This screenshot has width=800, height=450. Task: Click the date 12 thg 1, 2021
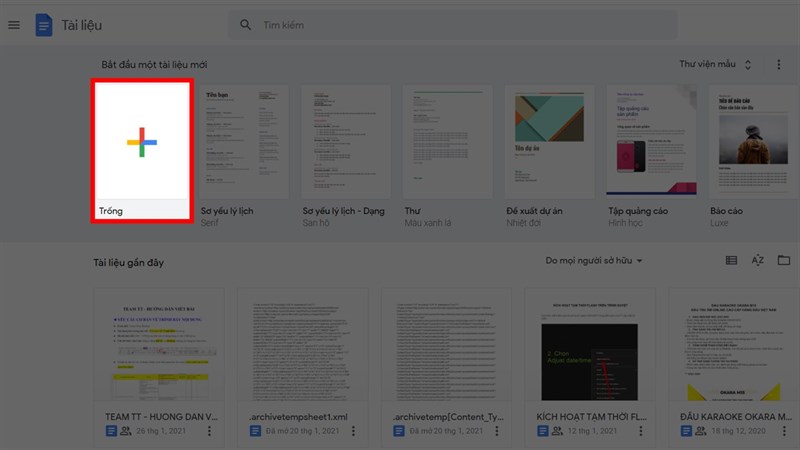click(x=593, y=431)
